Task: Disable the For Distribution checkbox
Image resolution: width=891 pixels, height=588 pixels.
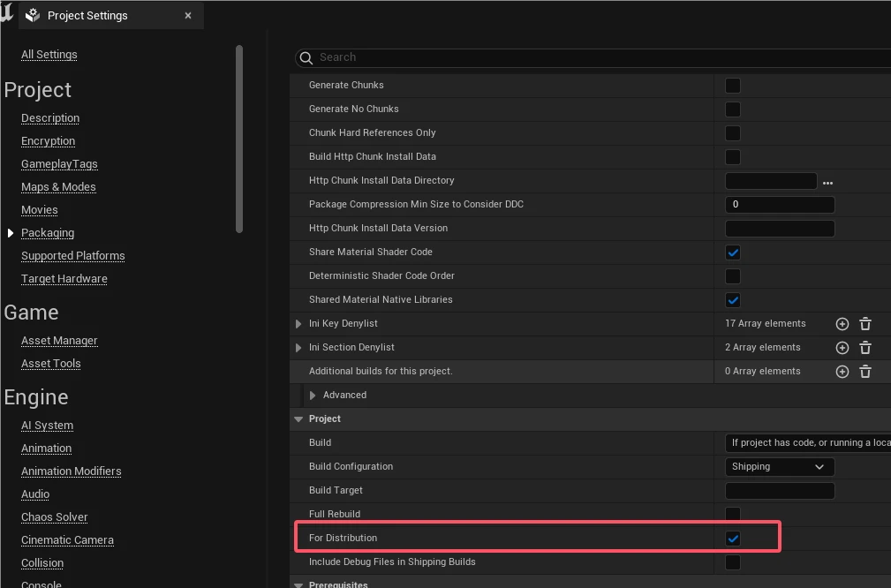Action: pyautogui.click(x=733, y=538)
